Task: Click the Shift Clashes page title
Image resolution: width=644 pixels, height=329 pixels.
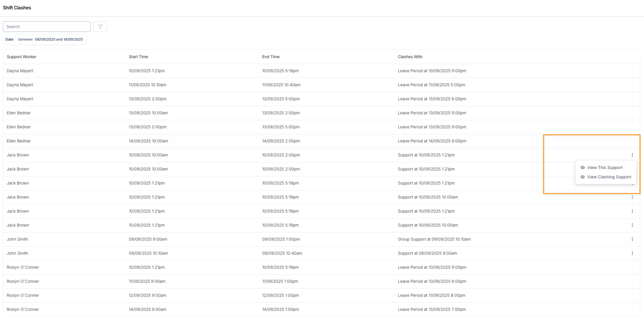Action: (x=17, y=8)
